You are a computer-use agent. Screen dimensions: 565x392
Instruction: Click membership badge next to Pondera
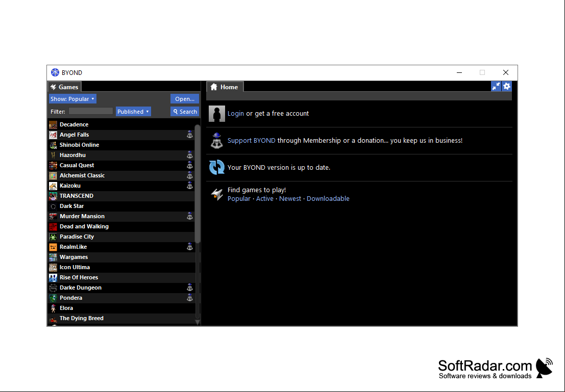pos(189,298)
